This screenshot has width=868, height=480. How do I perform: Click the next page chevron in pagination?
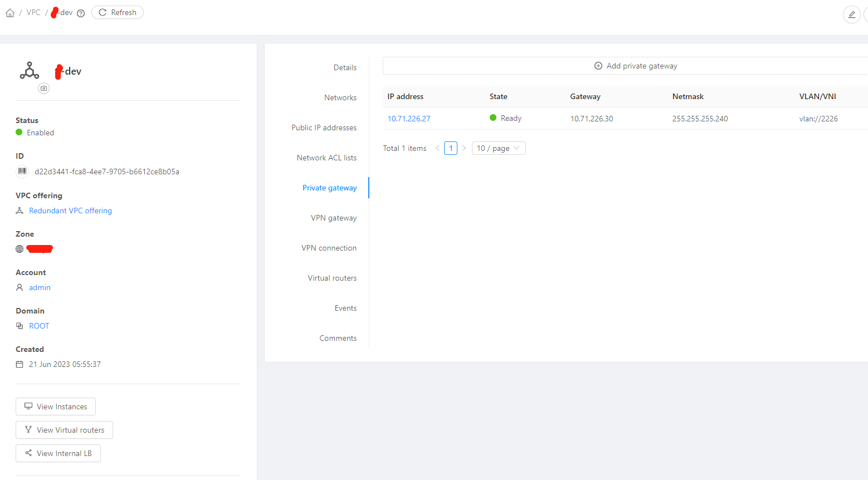464,148
